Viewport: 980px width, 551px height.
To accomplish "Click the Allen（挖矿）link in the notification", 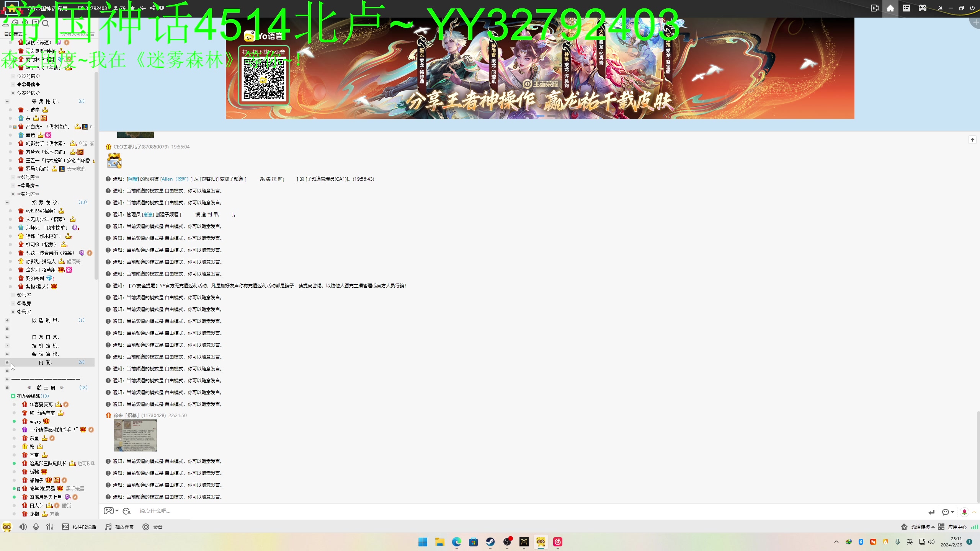I will coord(175,179).
